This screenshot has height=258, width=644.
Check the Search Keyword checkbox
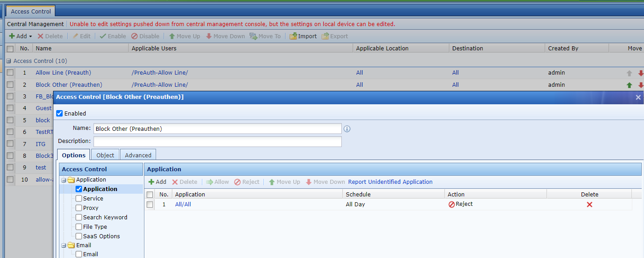(79, 218)
